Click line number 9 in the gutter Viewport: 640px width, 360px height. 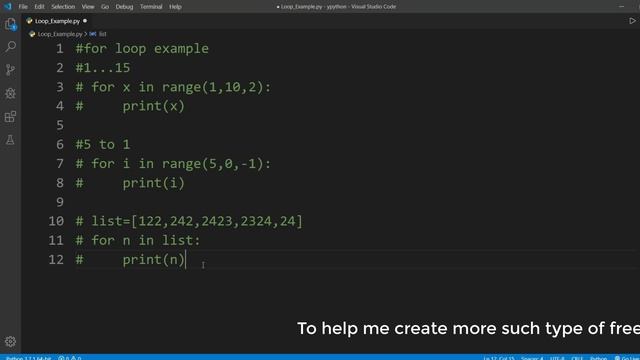[60, 202]
